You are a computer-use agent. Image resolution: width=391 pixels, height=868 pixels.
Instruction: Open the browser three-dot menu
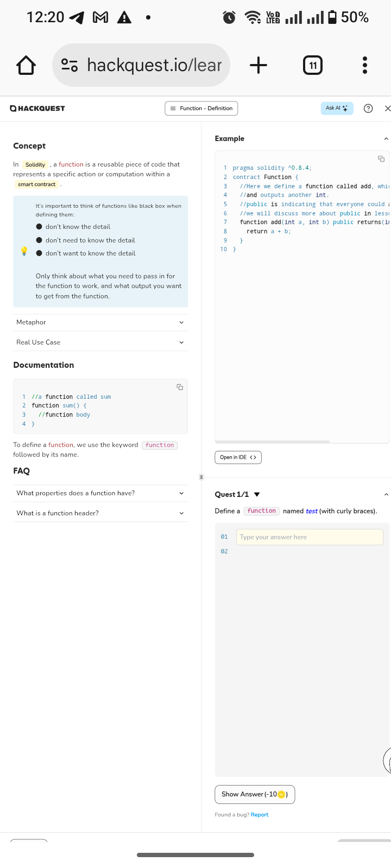(x=365, y=65)
